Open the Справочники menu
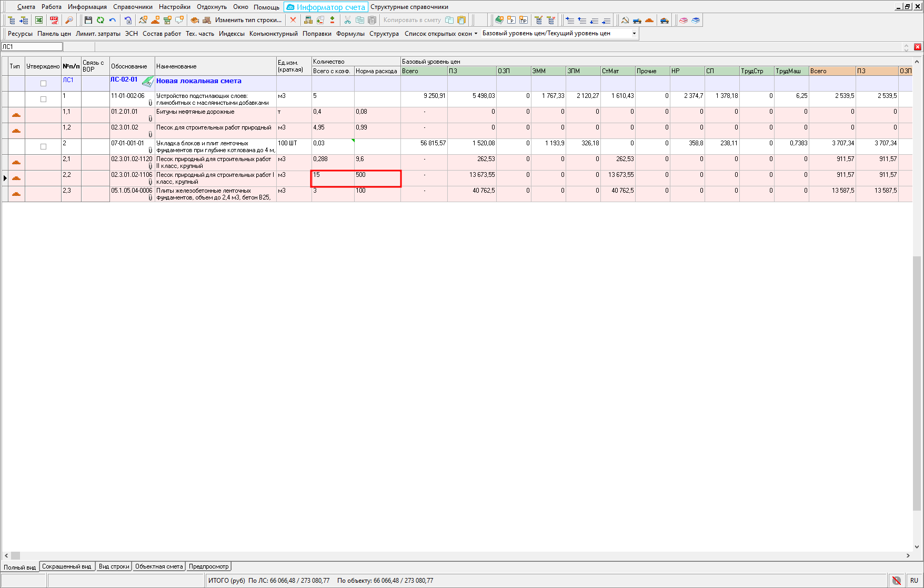 (x=133, y=7)
